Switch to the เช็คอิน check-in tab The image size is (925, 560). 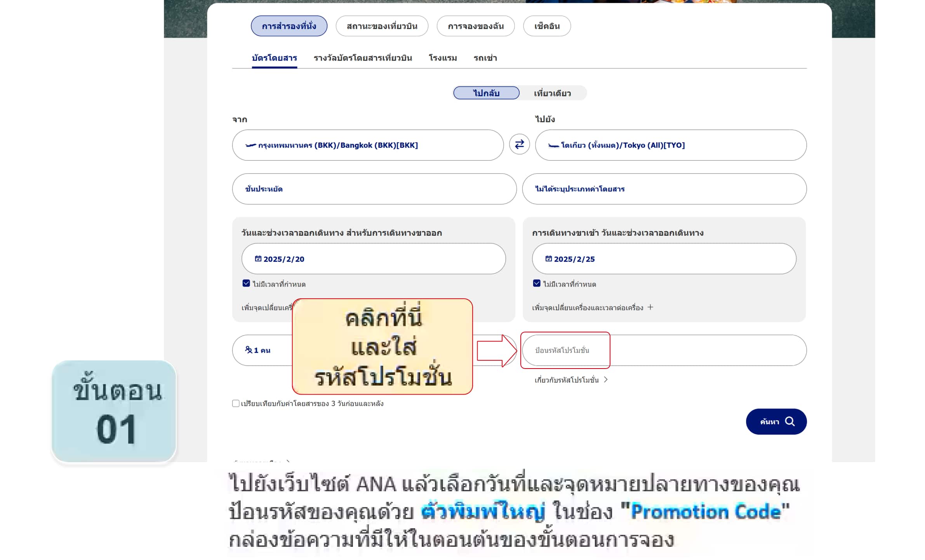click(547, 26)
